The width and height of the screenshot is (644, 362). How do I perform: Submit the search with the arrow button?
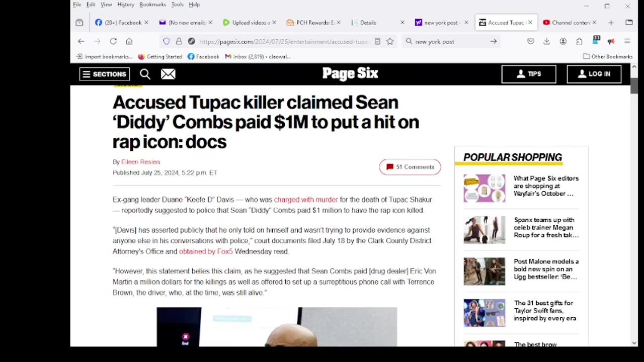point(494,41)
